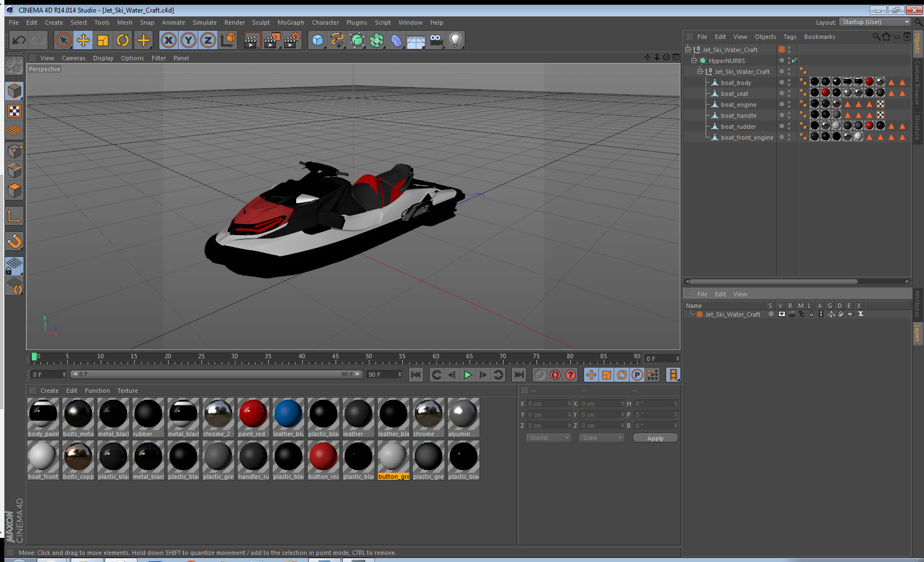Screen dimensions: 924x562
Task: Open array modeling objects icon
Action: [x=377, y=40]
